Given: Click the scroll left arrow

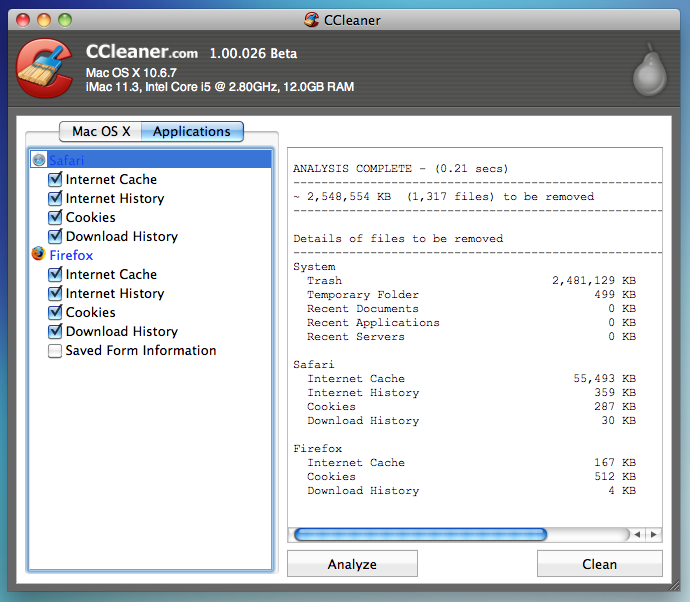Looking at the screenshot, I should point(637,535).
